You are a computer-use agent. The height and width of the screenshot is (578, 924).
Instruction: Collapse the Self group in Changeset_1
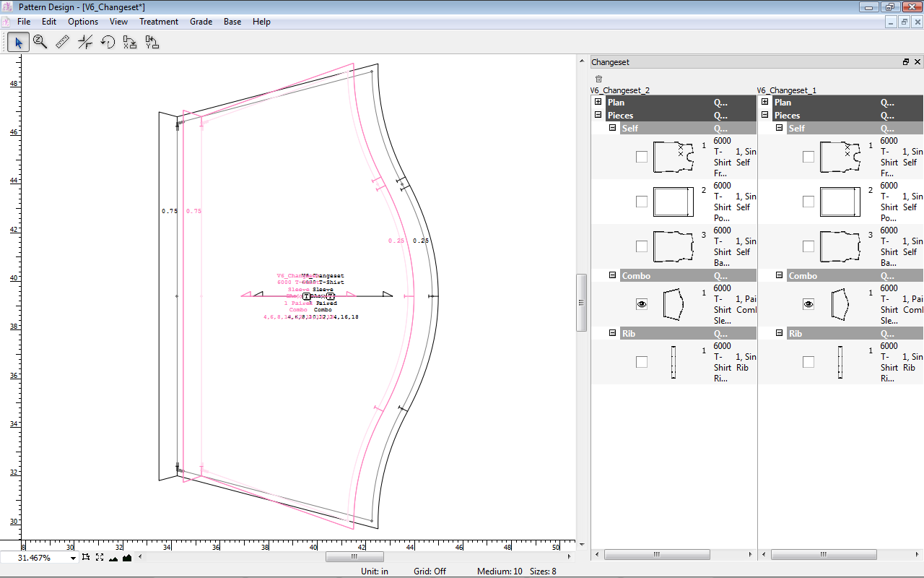coord(780,128)
